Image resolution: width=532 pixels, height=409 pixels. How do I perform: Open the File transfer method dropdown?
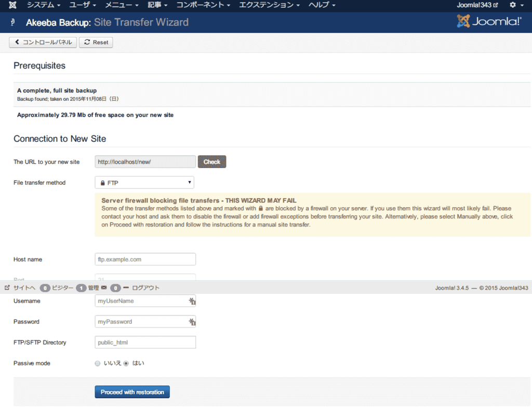click(x=144, y=183)
